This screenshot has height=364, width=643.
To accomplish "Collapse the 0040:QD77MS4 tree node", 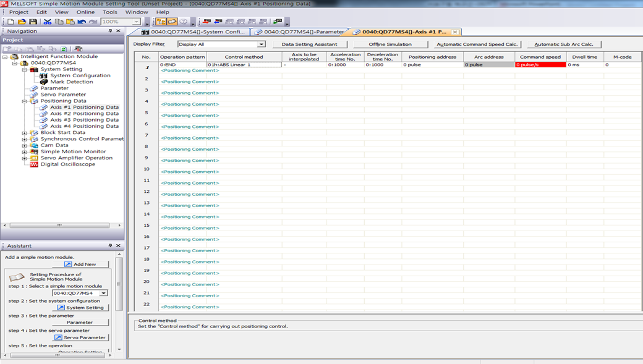I will coord(15,63).
